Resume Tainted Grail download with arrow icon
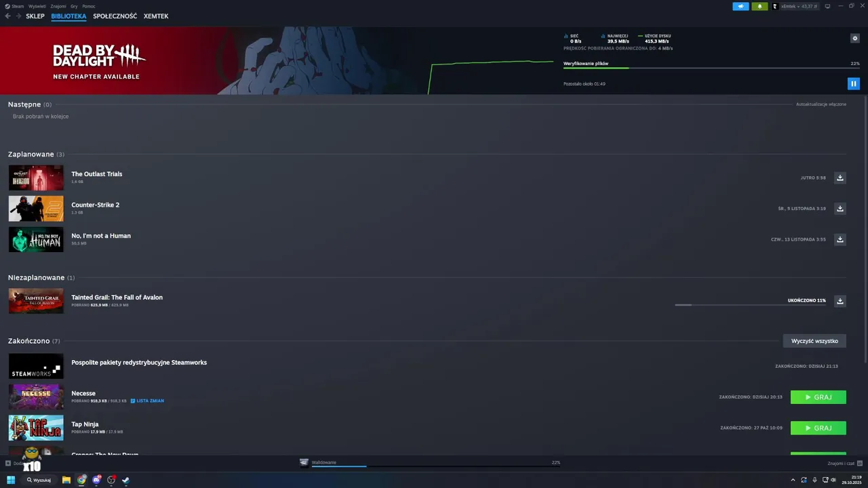The width and height of the screenshot is (868, 488). point(840,301)
